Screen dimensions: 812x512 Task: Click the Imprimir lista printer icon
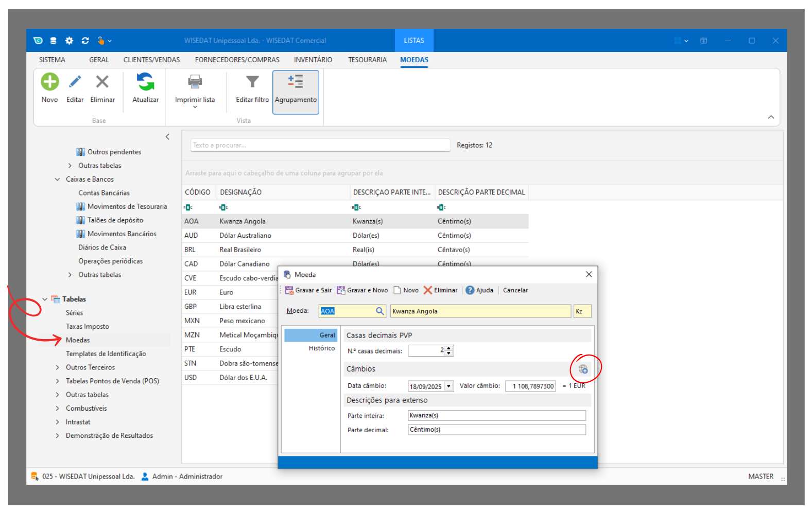tap(195, 82)
